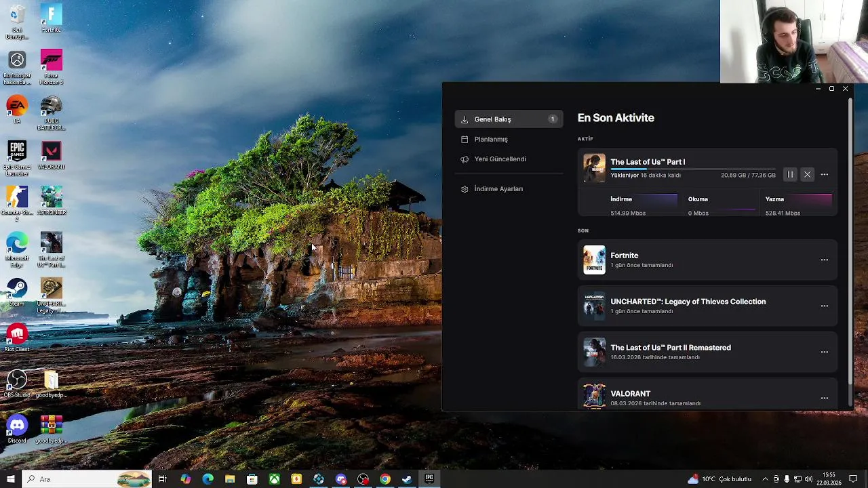Open File Explorer from taskbar

click(230, 479)
